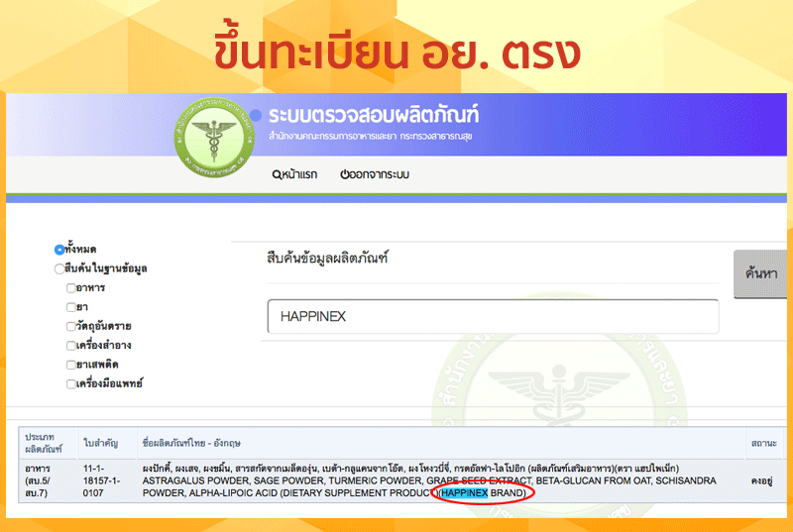Tick the ยา checkbox
793x532 pixels.
point(71,307)
